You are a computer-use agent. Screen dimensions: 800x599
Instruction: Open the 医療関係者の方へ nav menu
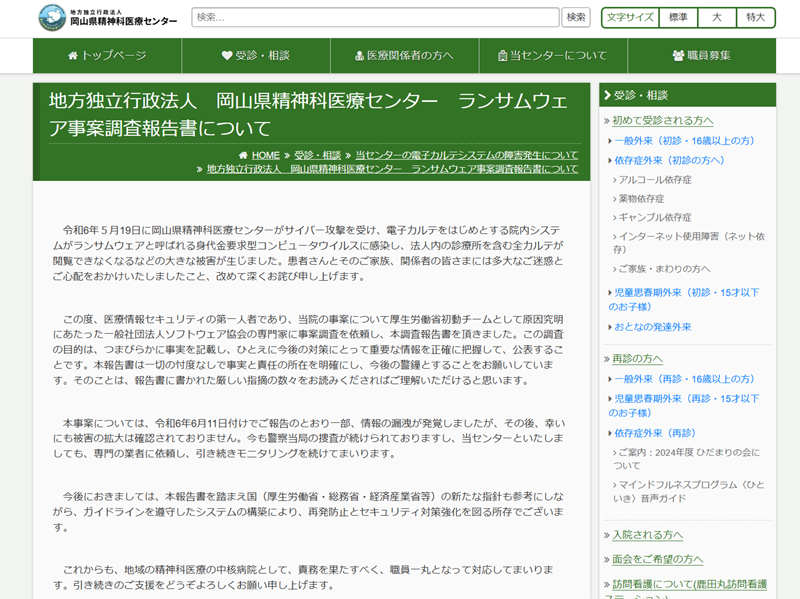[x=405, y=56]
